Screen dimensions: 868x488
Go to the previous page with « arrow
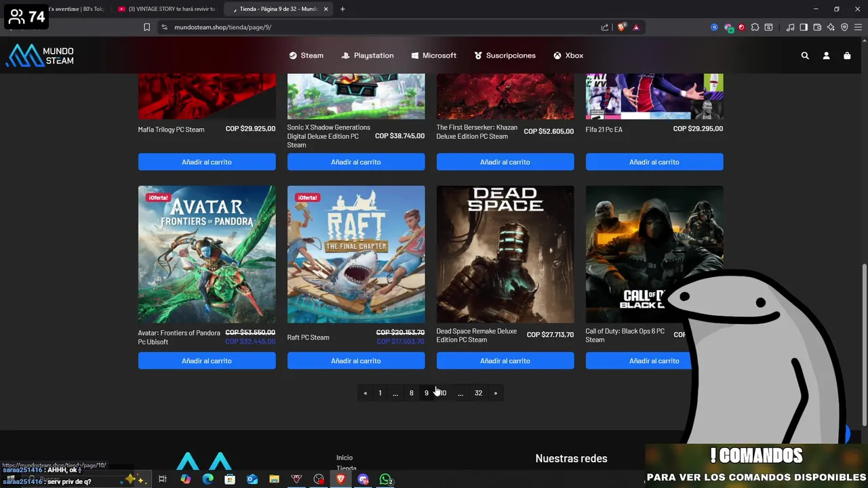[366, 393]
